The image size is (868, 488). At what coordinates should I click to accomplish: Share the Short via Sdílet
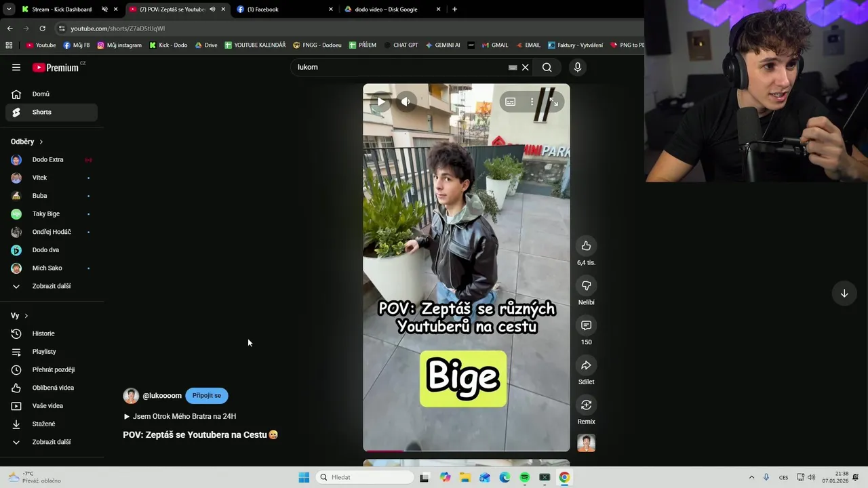click(x=587, y=365)
